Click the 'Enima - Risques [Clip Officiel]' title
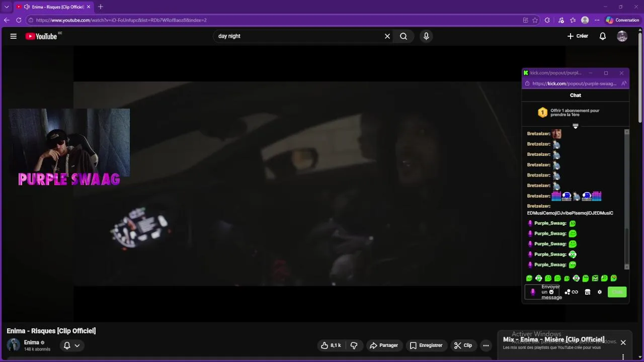 pyautogui.click(x=51, y=331)
